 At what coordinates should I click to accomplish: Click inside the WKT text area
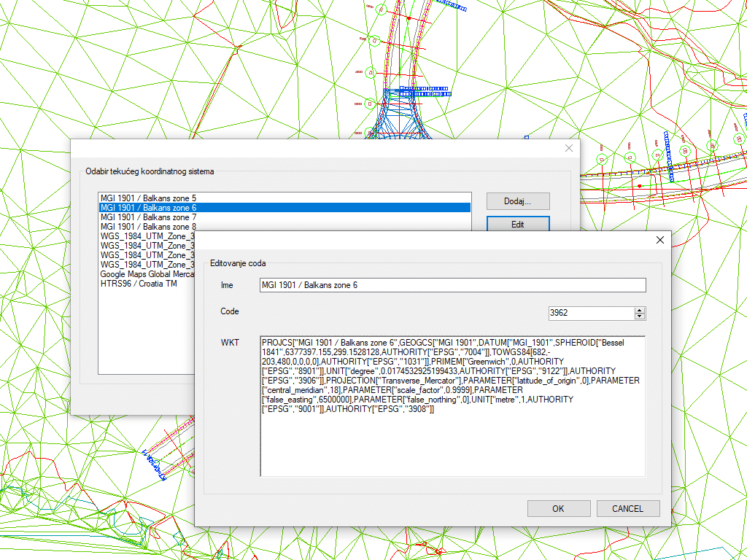452,445
